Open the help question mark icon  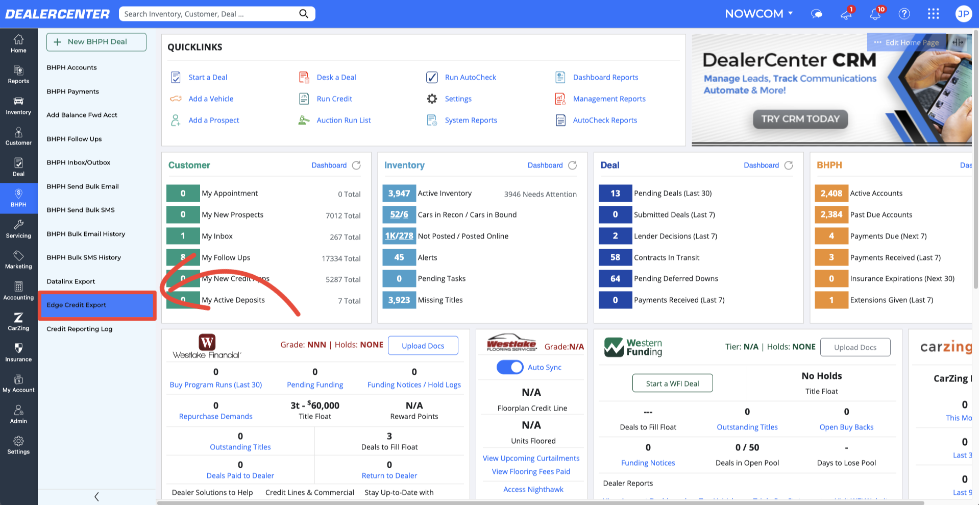[x=904, y=14]
